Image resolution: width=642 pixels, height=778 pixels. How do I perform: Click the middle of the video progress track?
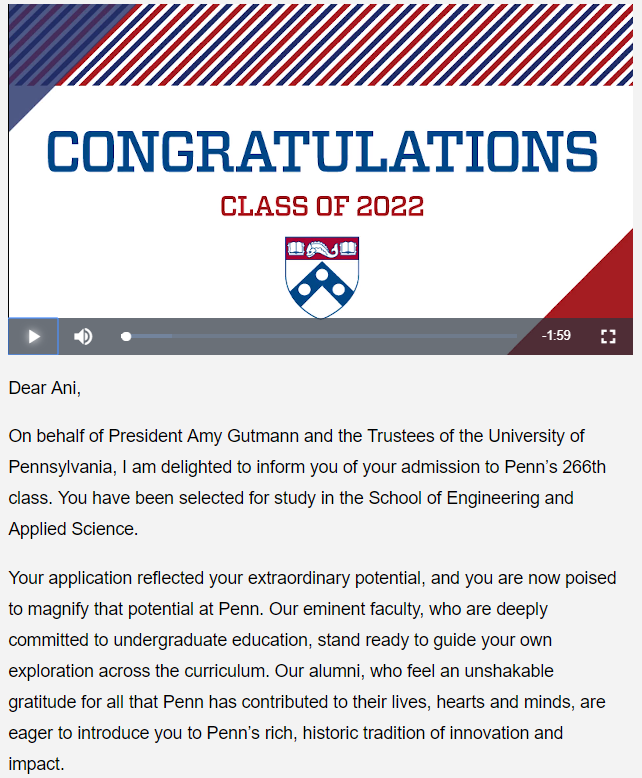(x=321, y=336)
